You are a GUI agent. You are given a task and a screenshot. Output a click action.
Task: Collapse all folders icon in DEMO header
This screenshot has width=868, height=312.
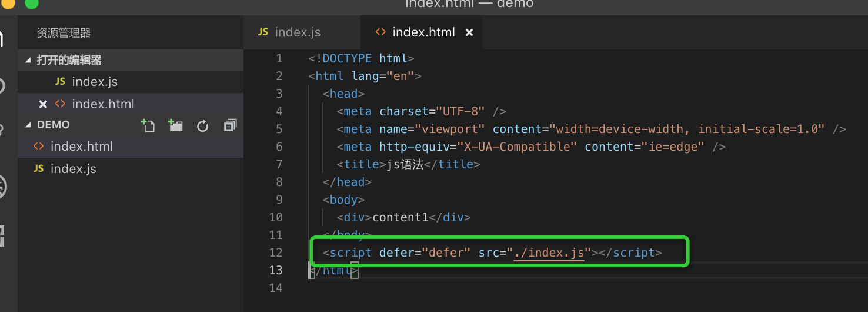231,125
